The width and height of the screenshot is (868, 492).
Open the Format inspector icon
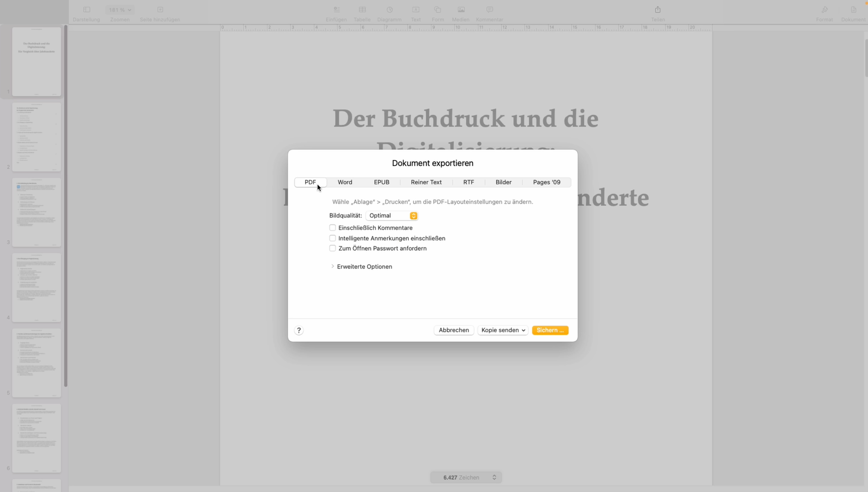coord(825,10)
